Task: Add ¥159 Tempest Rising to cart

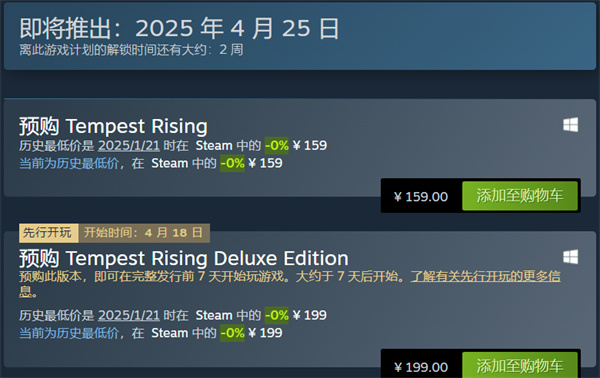Action: [x=520, y=196]
